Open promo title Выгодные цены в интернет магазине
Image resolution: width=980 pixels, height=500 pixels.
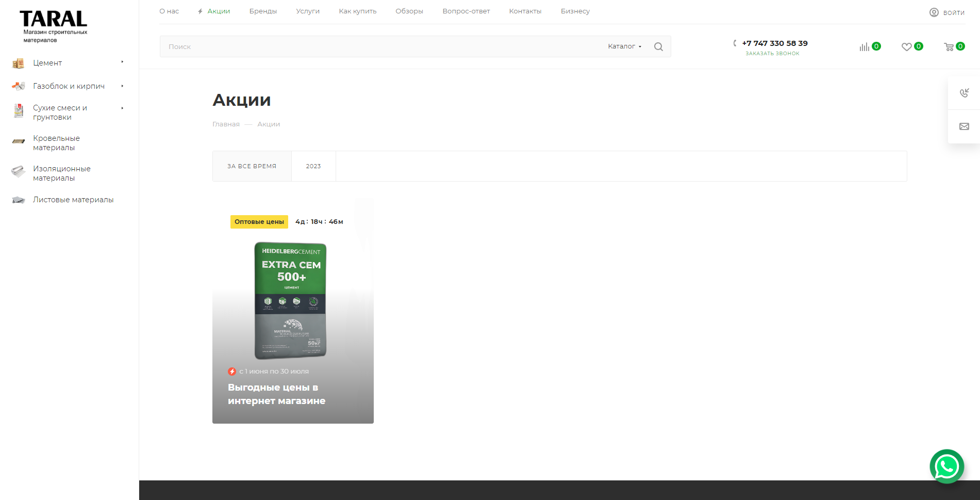click(277, 394)
